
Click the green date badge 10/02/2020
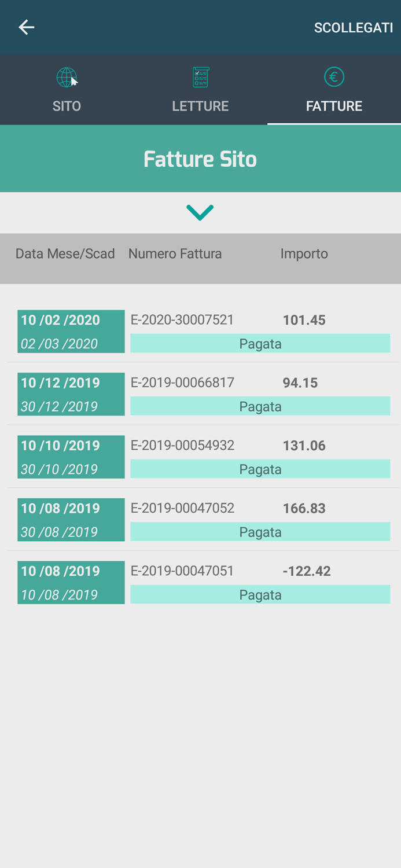[x=71, y=331]
